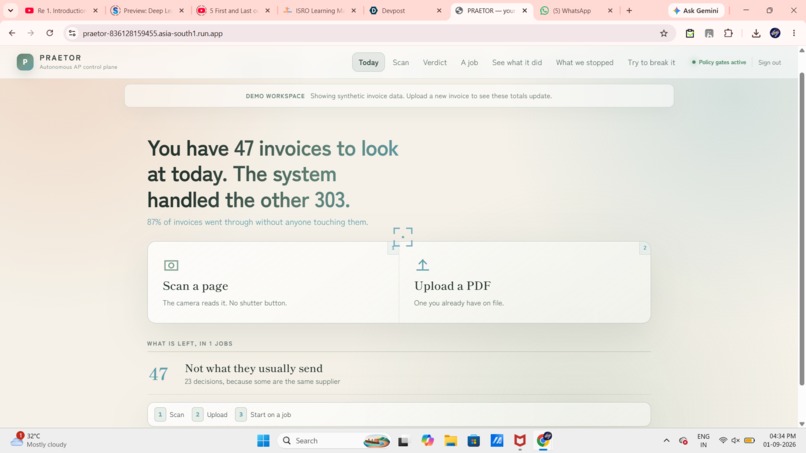Show hidden system tray icons chevron
The height and width of the screenshot is (453, 806).
[x=666, y=441]
